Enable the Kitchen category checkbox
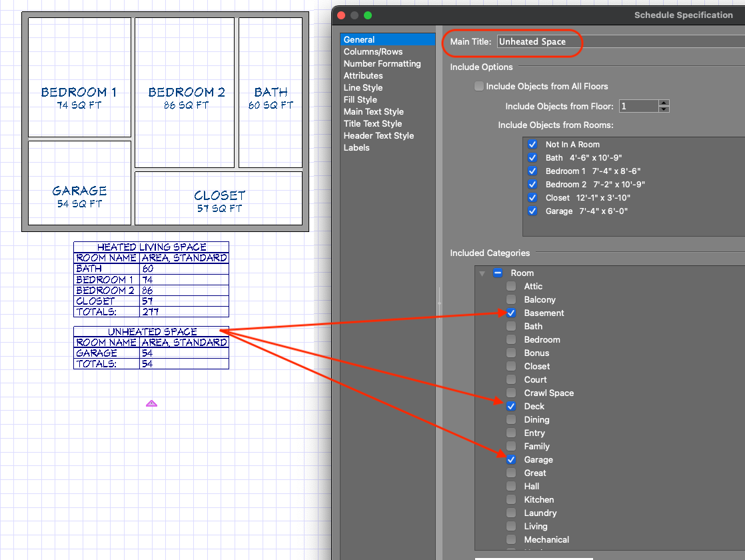This screenshot has height=560, width=745. tap(511, 499)
